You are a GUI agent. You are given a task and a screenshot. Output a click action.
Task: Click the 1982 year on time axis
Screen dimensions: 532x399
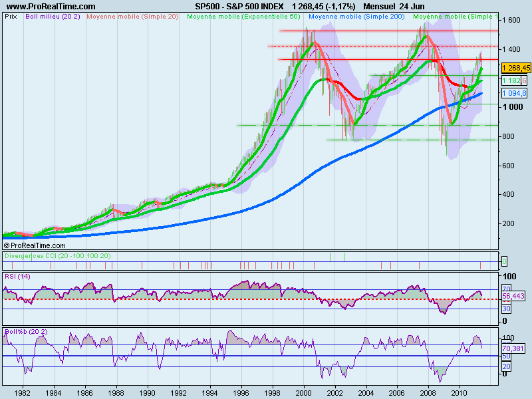[23, 393]
